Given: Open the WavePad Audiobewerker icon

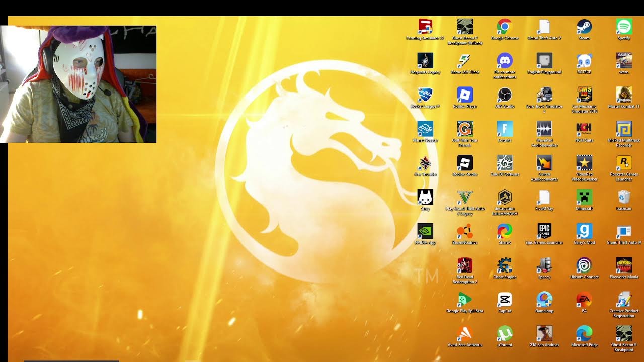Looking at the screenshot, I should click(544, 129).
